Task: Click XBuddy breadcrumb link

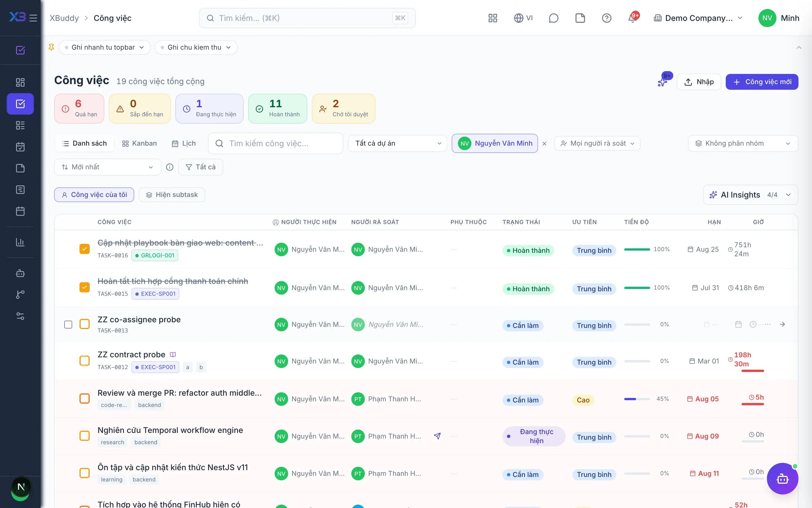Action: coord(64,18)
